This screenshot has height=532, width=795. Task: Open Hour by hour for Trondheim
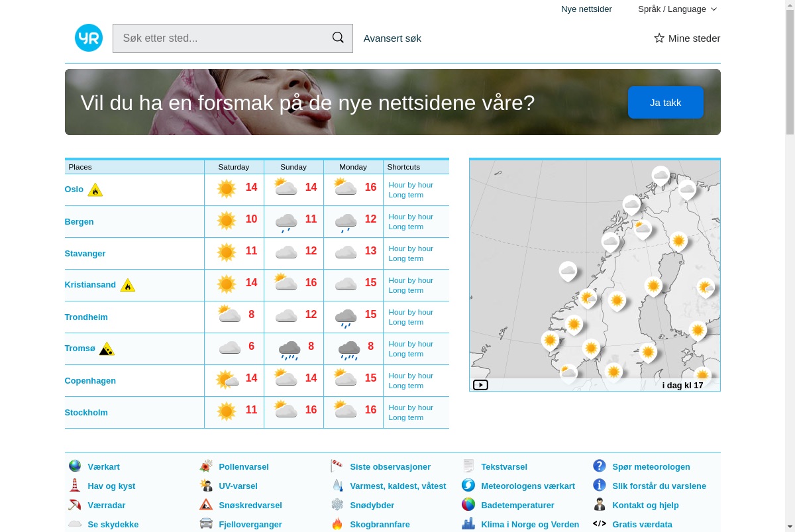pyautogui.click(x=411, y=312)
